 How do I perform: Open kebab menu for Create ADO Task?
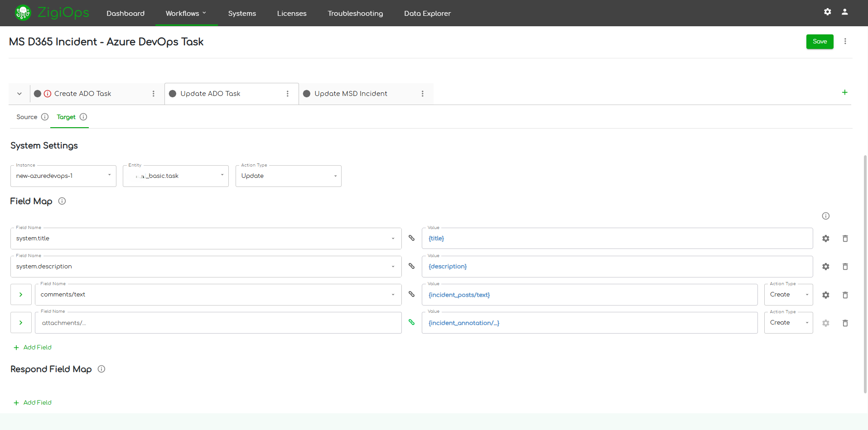click(x=154, y=94)
